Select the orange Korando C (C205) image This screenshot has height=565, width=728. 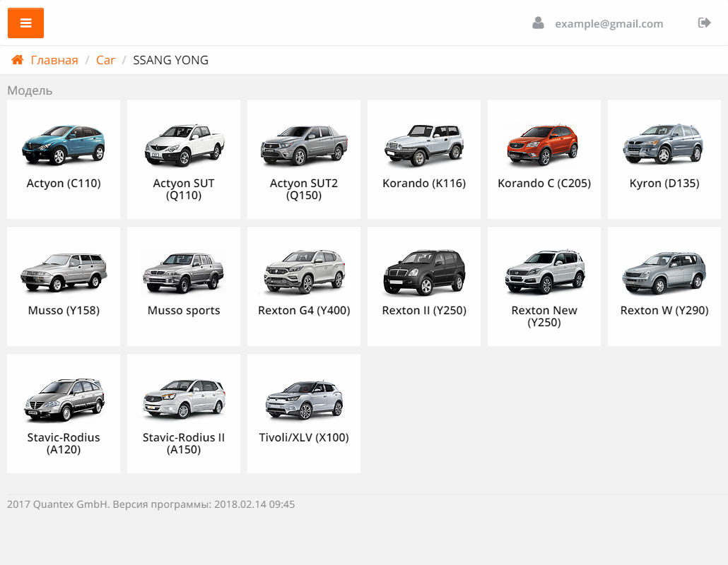(544, 145)
